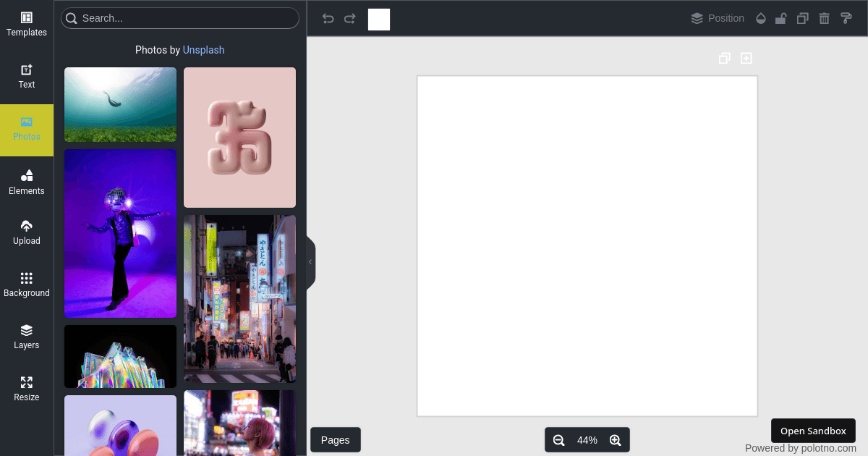Switch to the Text tab

coord(27,77)
